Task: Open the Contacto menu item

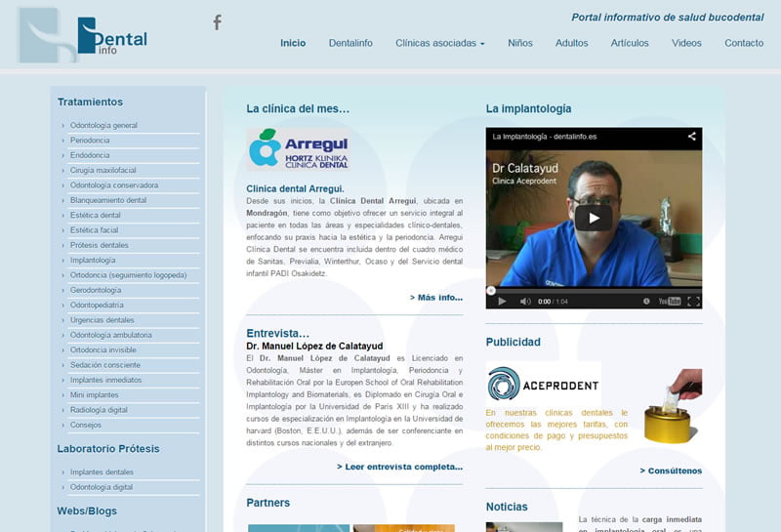Action: 744,43
